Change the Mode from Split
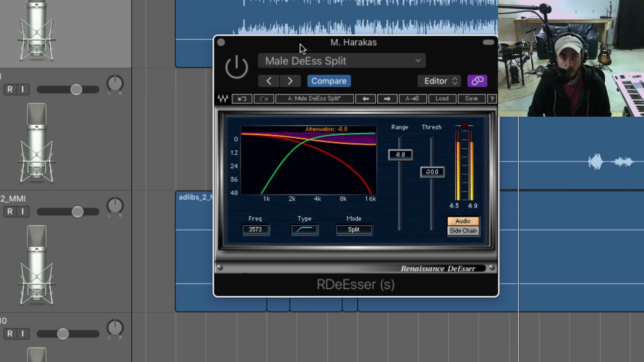 click(x=354, y=230)
